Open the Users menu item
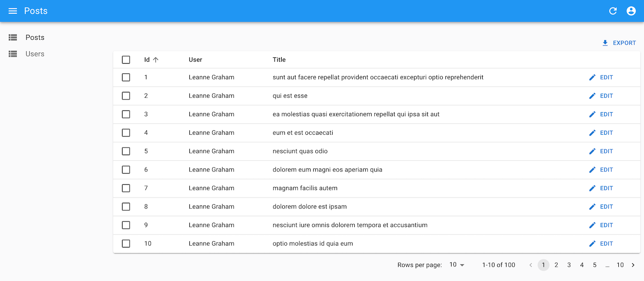Screen dimensions: 644x281 (35, 54)
